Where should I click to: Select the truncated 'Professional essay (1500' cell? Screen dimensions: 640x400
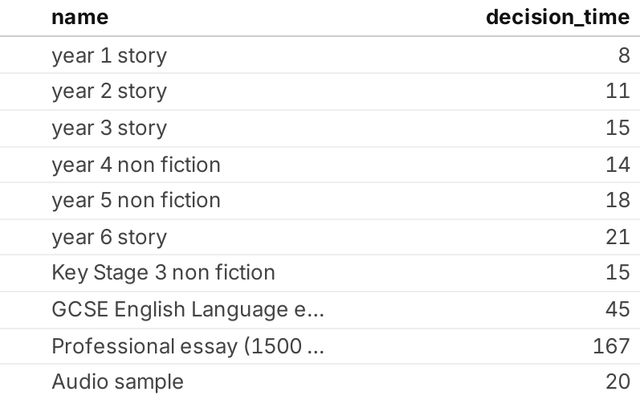click(x=188, y=346)
